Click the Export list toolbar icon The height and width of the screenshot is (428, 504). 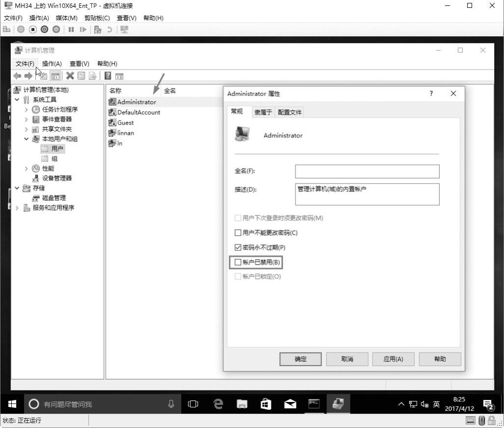[93, 76]
